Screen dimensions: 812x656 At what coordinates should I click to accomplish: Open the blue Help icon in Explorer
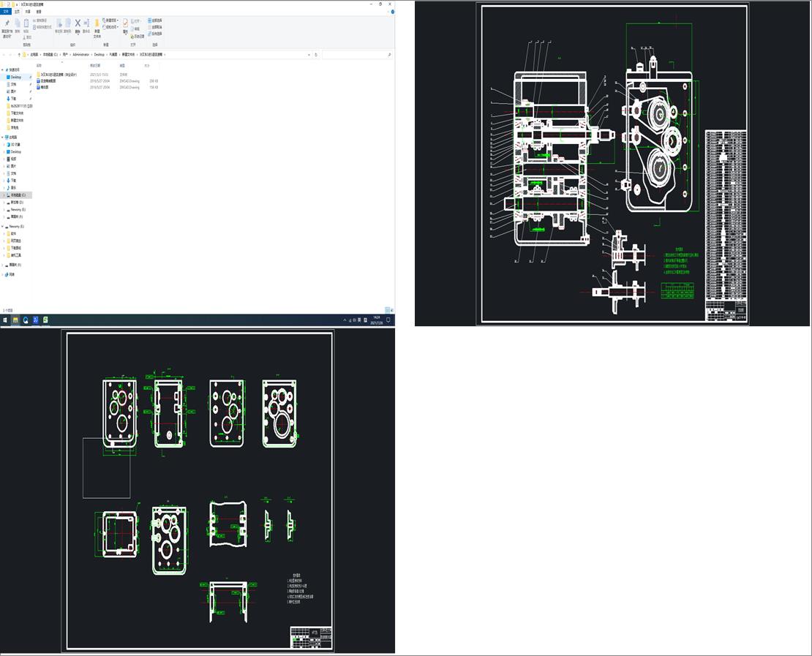[393, 12]
